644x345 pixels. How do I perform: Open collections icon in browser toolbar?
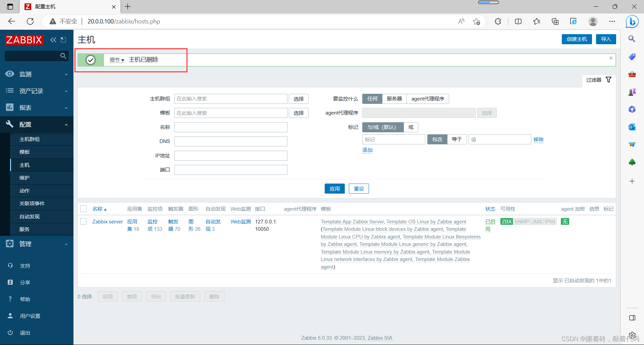pyautogui.click(x=555, y=21)
